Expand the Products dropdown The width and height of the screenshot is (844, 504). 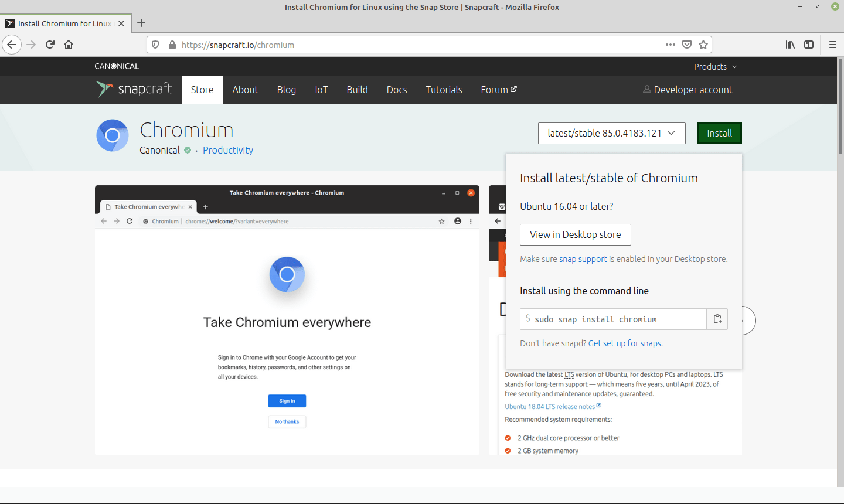click(x=715, y=67)
